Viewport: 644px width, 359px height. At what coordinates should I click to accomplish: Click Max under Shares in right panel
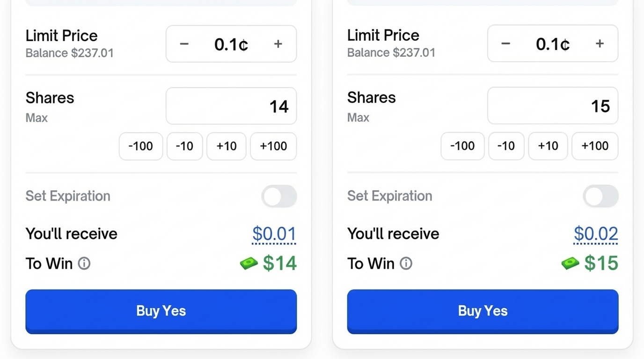(x=358, y=118)
